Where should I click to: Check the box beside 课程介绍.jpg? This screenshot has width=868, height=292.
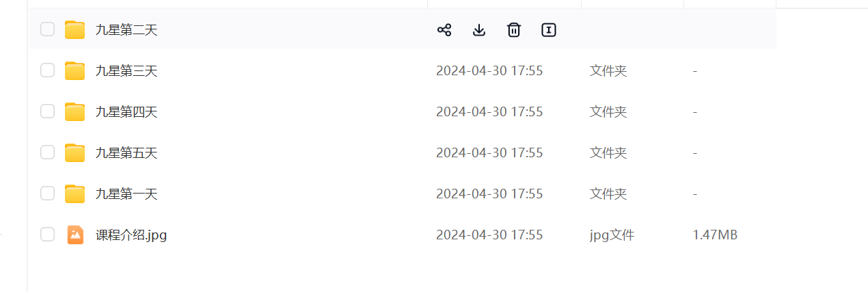(x=47, y=235)
